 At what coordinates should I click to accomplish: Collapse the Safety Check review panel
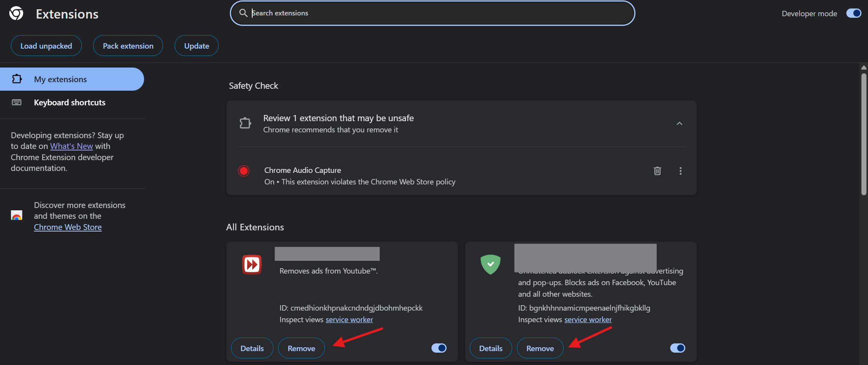pos(679,123)
